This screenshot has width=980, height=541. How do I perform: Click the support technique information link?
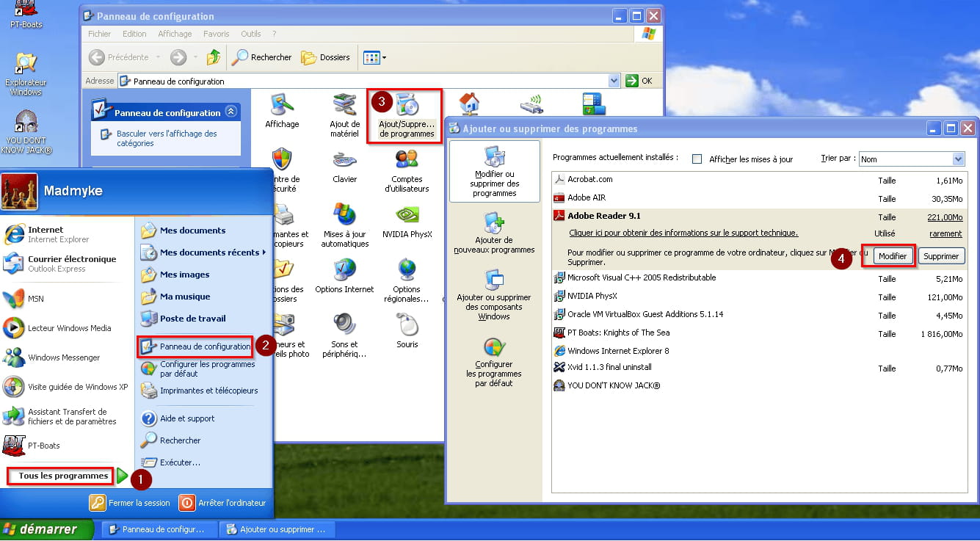(683, 233)
